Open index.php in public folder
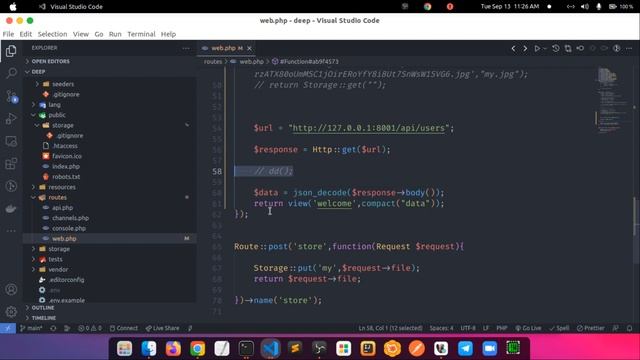Screen dimensions: 640x360 coord(66,167)
